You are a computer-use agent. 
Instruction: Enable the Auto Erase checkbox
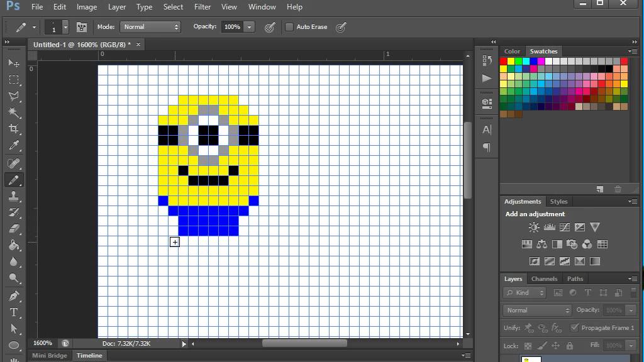tap(289, 27)
